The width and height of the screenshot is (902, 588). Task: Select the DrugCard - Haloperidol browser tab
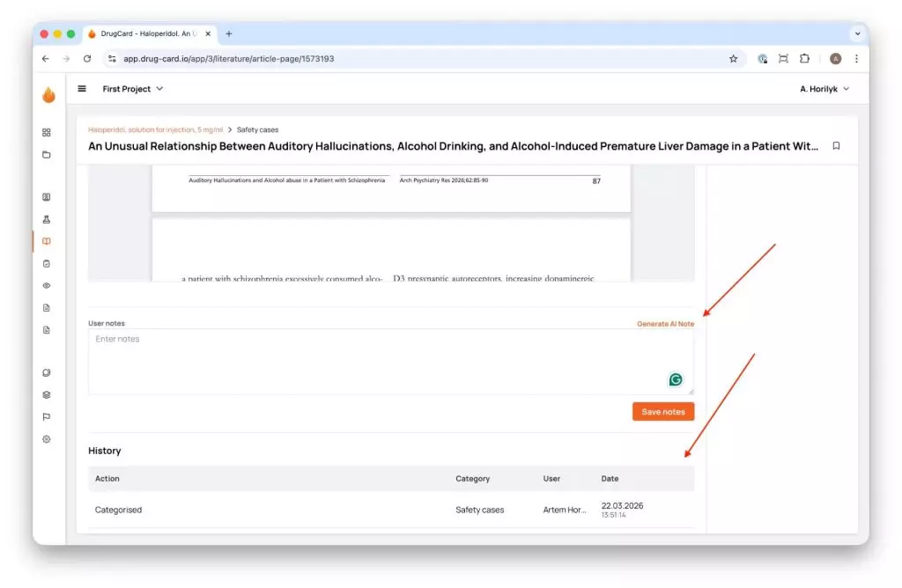tap(148, 34)
